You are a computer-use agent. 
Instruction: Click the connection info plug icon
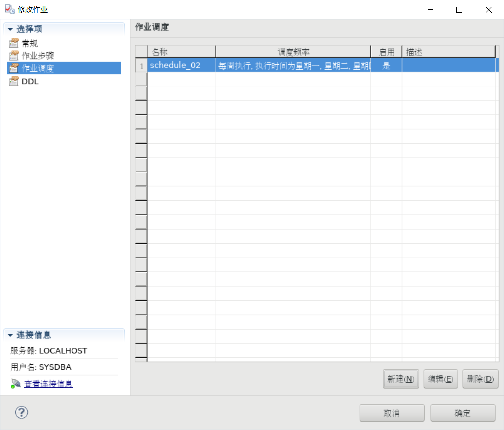pyautogui.click(x=16, y=384)
